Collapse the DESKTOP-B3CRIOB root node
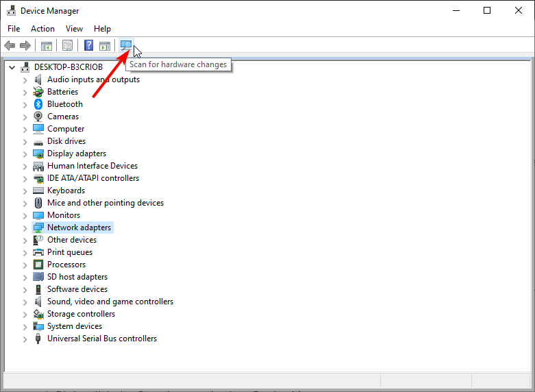The width and height of the screenshot is (535, 392). click(12, 67)
